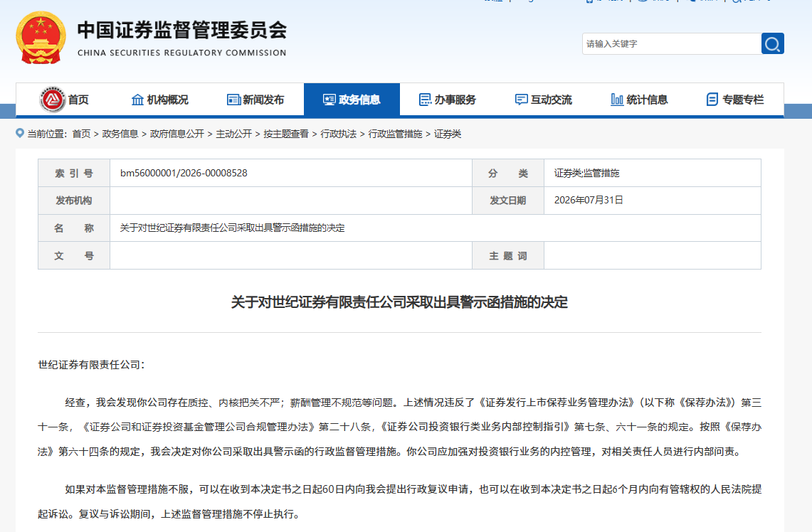Click the 发布机构 label cell
This screenshot has height=532, width=812.
pos(74,201)
